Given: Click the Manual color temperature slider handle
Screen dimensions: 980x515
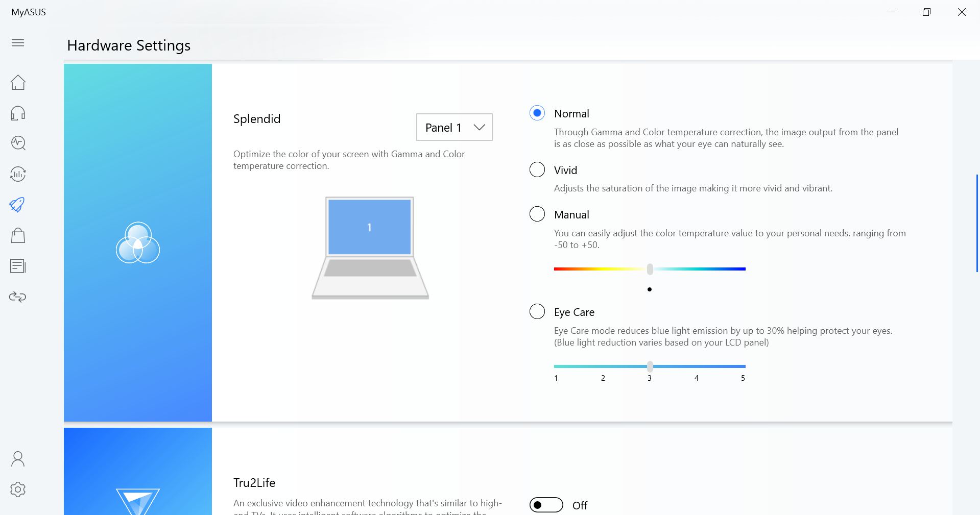Looking at the screenshot, I should pos(650,269).
